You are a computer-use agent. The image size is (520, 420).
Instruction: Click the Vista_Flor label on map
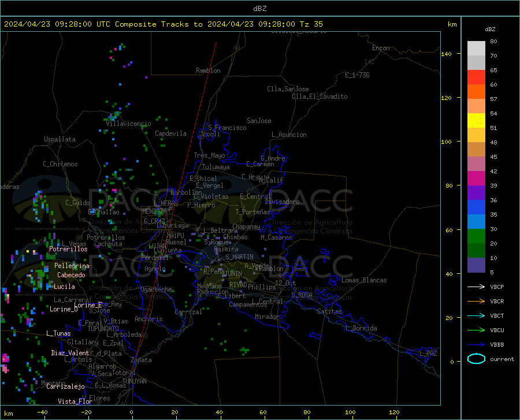click(x=75, y=402)
